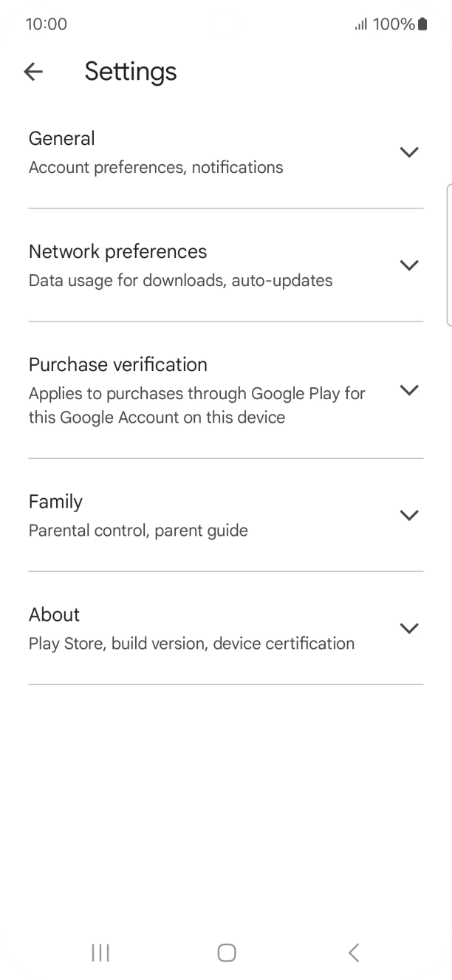Expand the Purchase verification chevron
452x980 pixels.
[408, 390]
